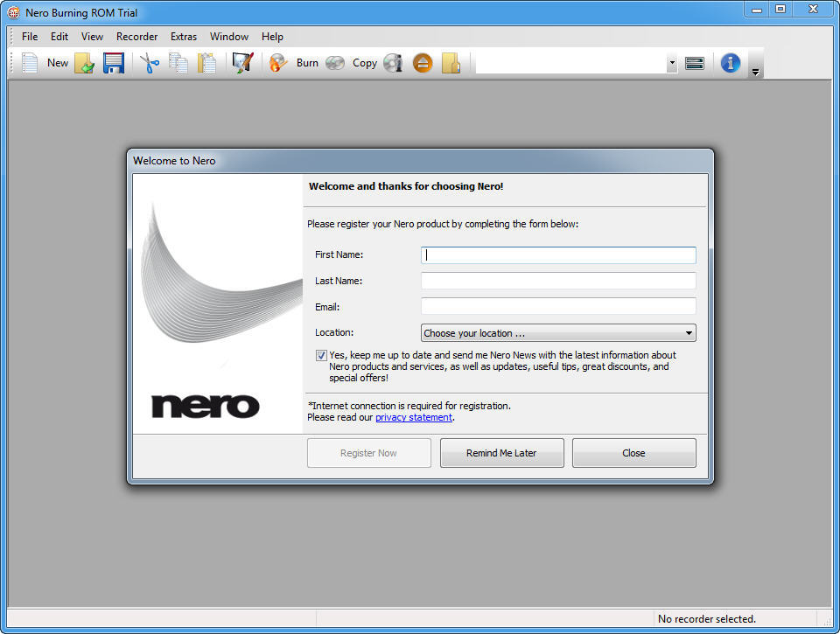Click the Remind Me Later button

(x=501, y=452)
